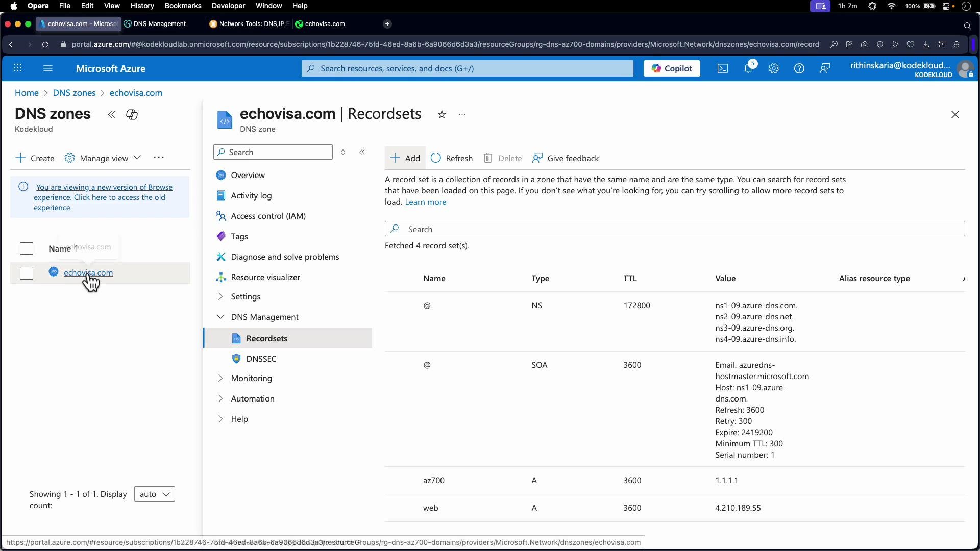Open the Display count auto dropdown
The height and width of the screenshot is (551, 980).
coord(155,494)
